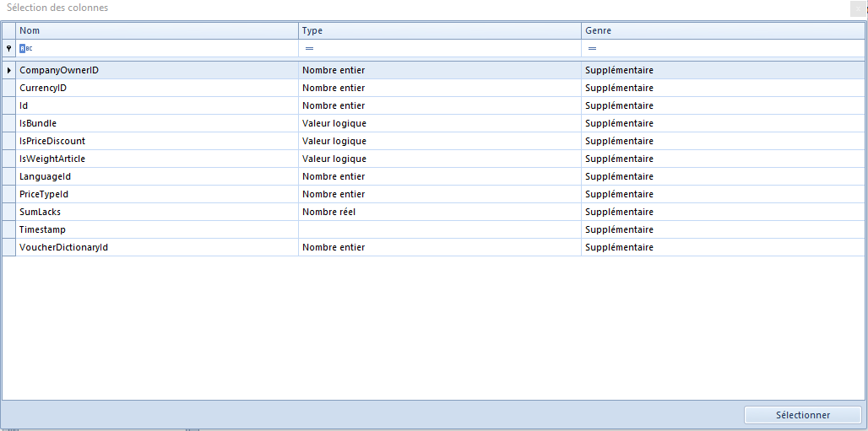Screen dimensions: 868x431
Task: Click the empty Type cell of Timestamp
Action: (x=440, y=229)
